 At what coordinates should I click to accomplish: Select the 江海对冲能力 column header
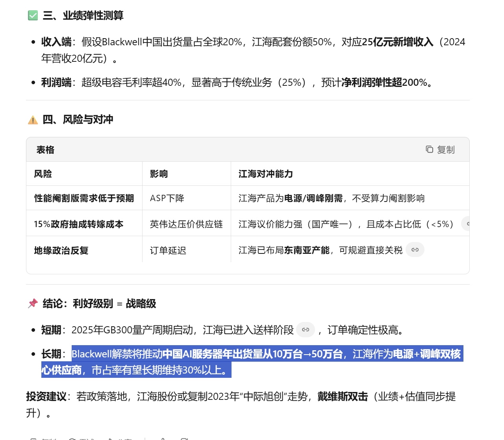[x=350, y=174]
